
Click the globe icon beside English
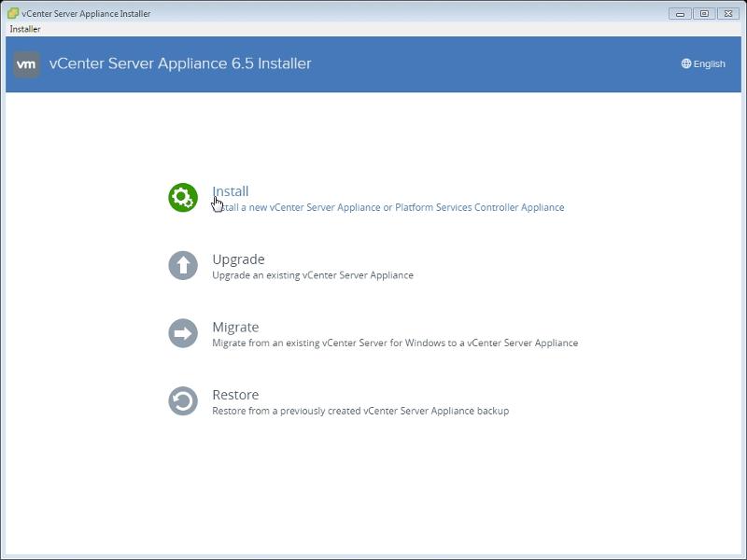tap(686, 63)
